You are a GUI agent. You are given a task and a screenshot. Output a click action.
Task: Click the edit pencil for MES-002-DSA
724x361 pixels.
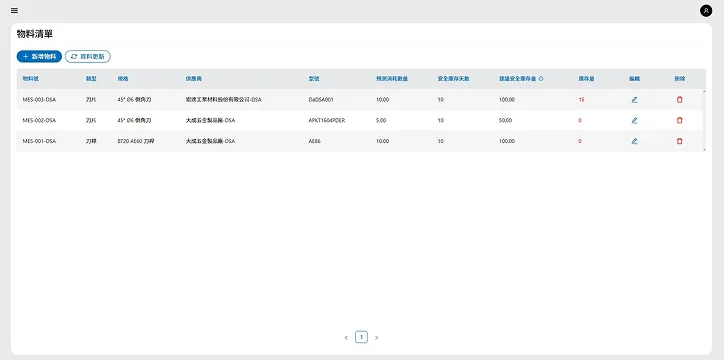(x=634, y=120)
